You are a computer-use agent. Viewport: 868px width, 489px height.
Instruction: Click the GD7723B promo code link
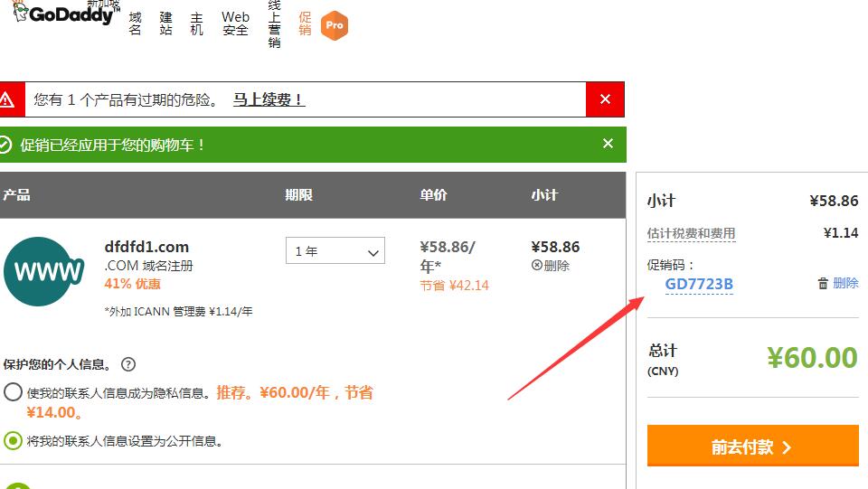699,285
